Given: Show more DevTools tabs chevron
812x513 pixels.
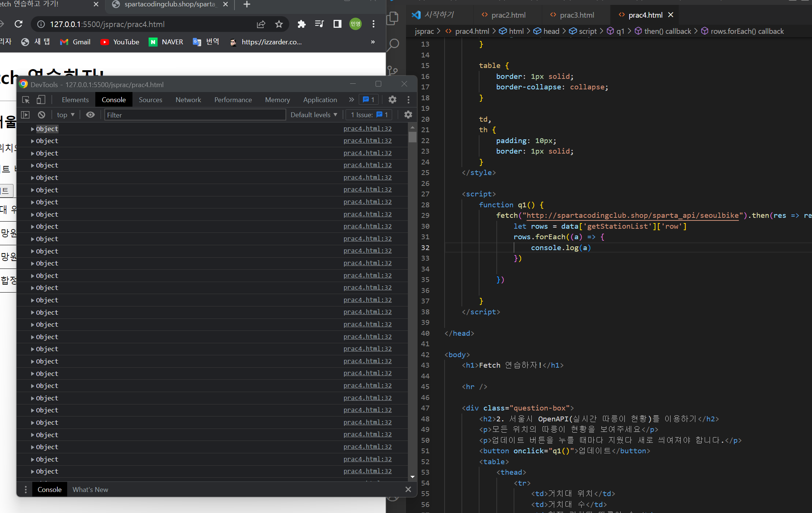Looking at the screenshot, I should tap(351, 100).
